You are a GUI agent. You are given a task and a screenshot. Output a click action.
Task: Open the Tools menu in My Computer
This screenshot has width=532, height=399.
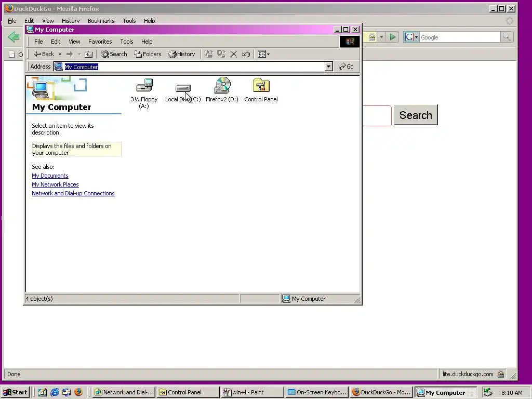127,42
